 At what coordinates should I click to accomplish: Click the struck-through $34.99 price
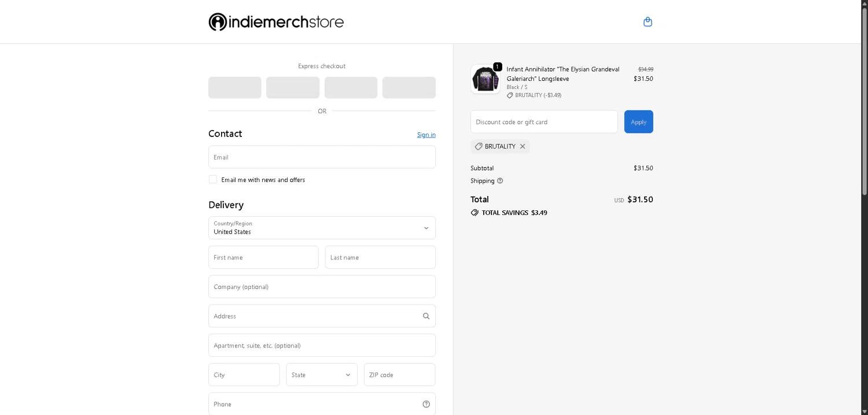646,69
